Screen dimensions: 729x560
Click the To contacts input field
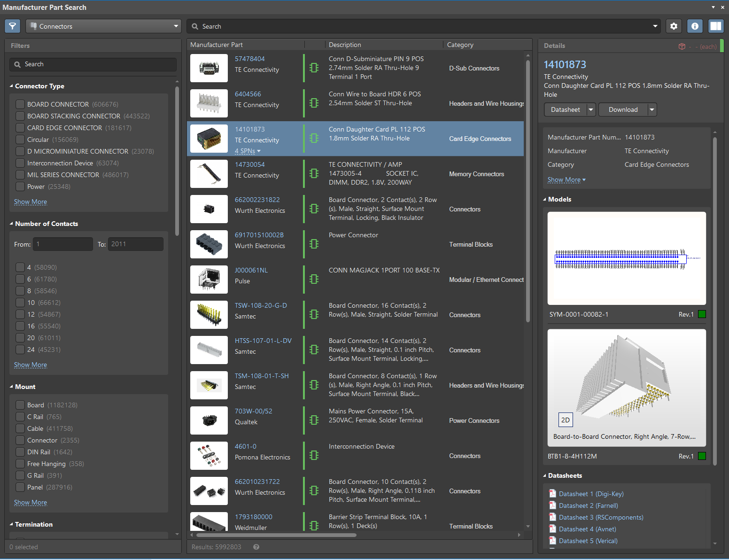point(136,244)
